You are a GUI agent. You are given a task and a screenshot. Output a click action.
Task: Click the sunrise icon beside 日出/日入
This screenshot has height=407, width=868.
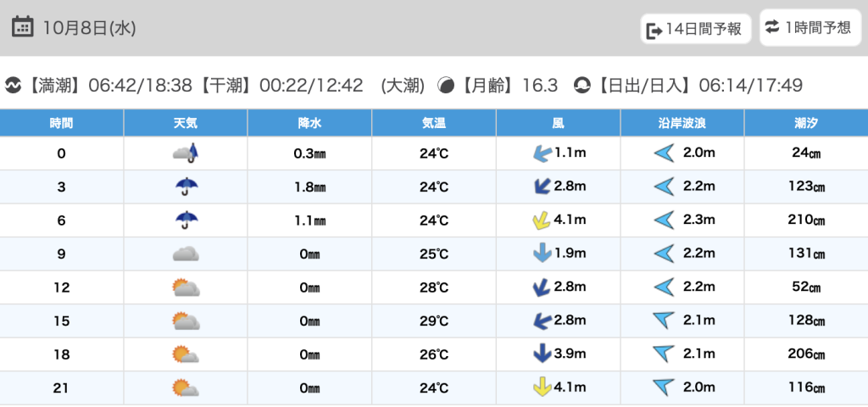pyautogui.click(x=582, y=86)
